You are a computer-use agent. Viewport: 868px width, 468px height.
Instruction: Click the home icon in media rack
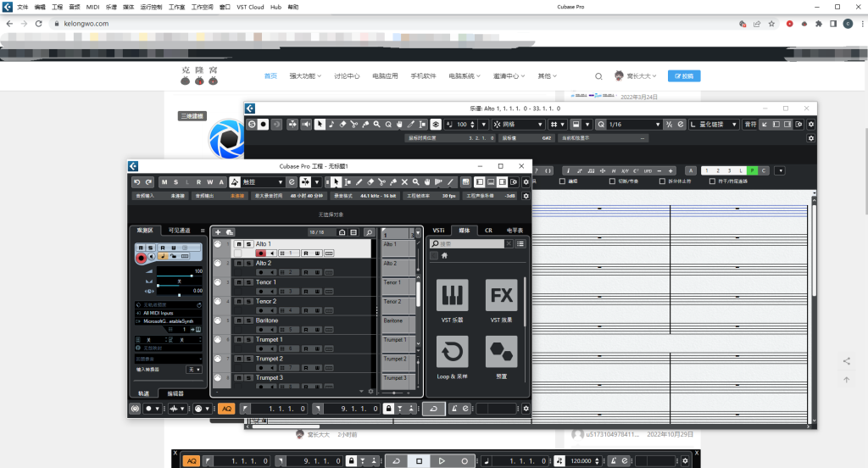(x=444, y=255)
